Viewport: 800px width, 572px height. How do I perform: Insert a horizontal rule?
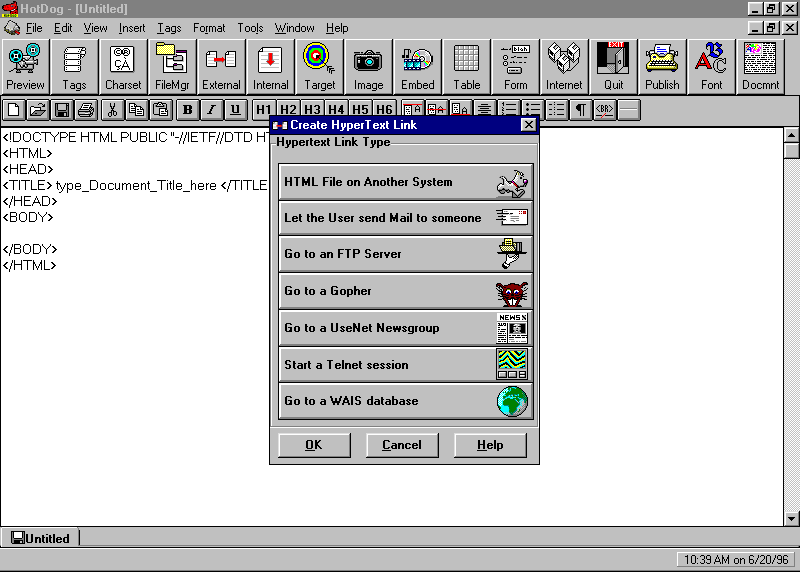pyautogui.click(x=629, y=110)
